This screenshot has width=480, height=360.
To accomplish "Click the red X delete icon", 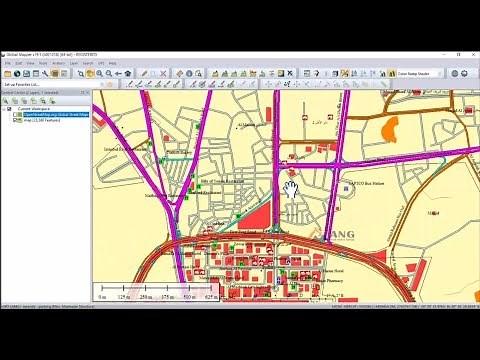I will pos(163,74).
